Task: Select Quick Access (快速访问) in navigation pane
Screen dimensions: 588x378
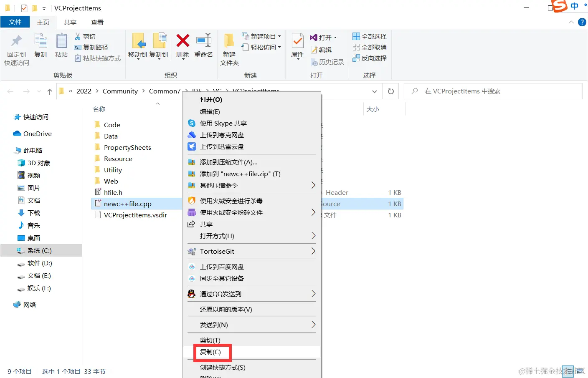Action: 31,117
